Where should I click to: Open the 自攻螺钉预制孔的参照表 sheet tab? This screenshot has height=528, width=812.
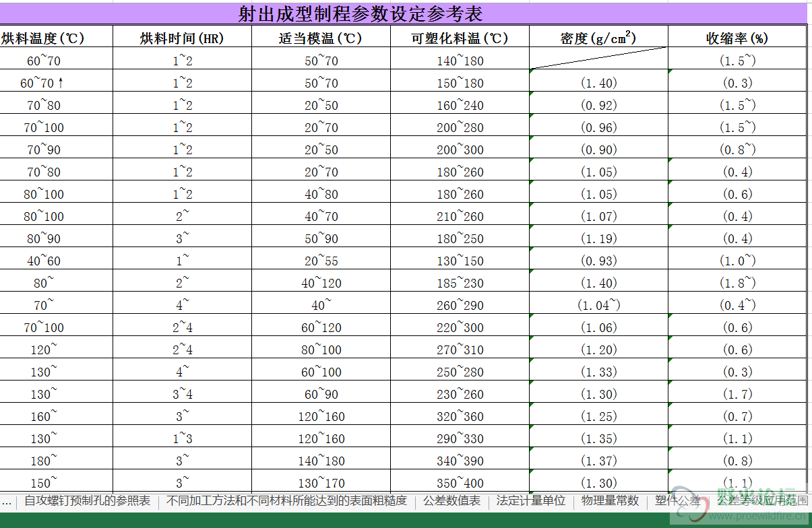coord(88,501)
